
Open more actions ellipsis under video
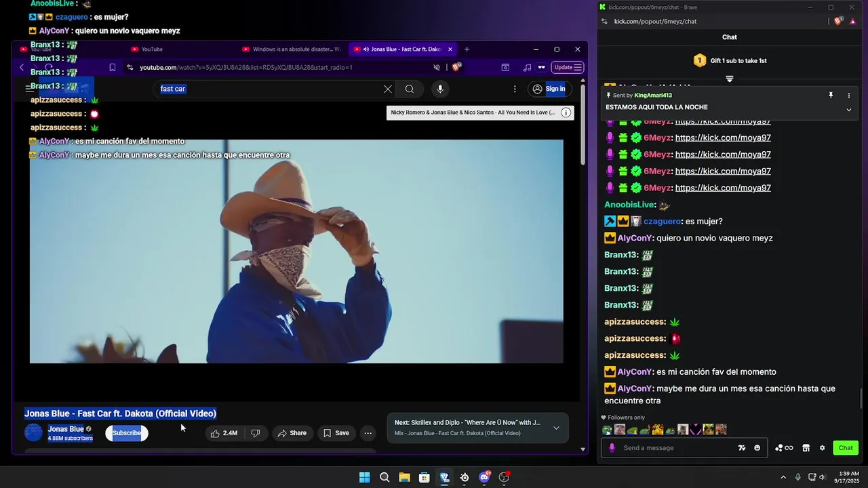[368, 433]
